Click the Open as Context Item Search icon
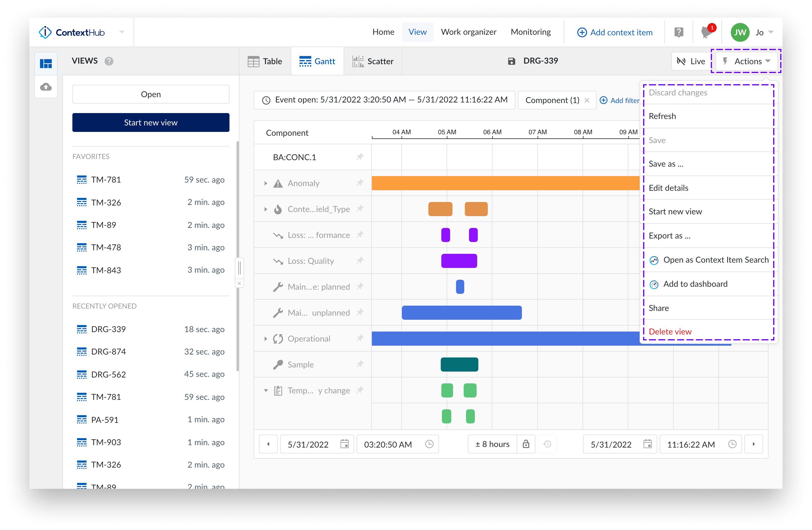The image size is (812, 530). pyautogui.click(x=654, y=260)
